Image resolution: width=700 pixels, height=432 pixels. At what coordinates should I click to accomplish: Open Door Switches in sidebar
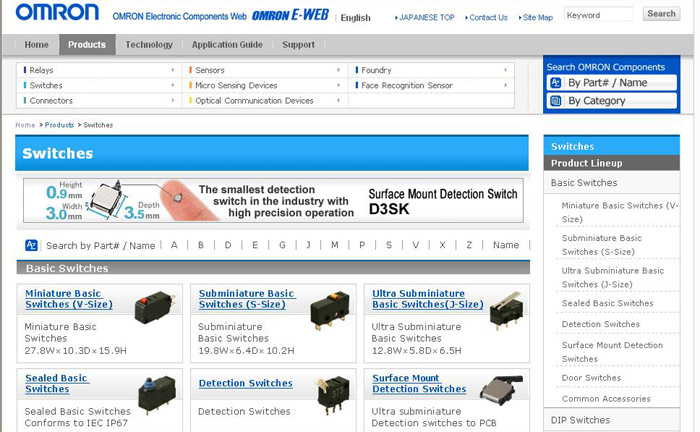coord(591,378)
